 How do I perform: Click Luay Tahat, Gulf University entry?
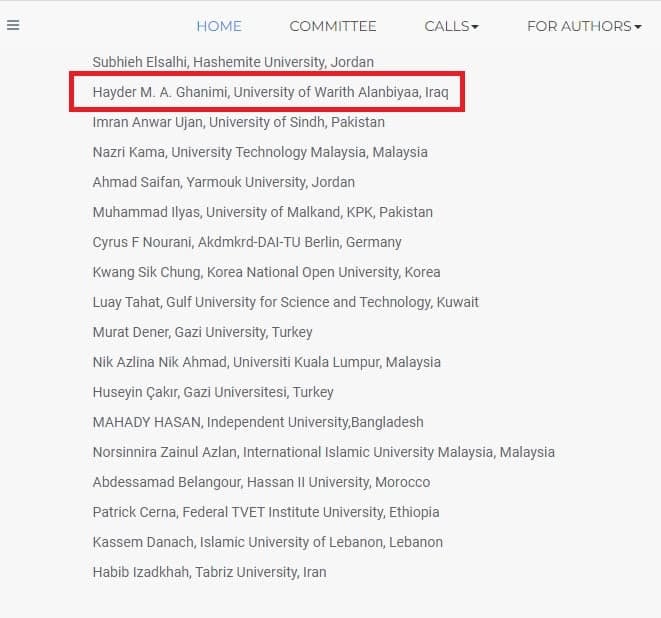pos(285,302)
